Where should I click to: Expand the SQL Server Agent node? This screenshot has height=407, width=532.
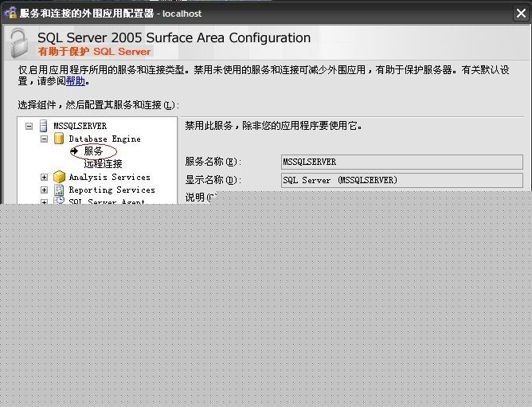[x=45, y=202]
